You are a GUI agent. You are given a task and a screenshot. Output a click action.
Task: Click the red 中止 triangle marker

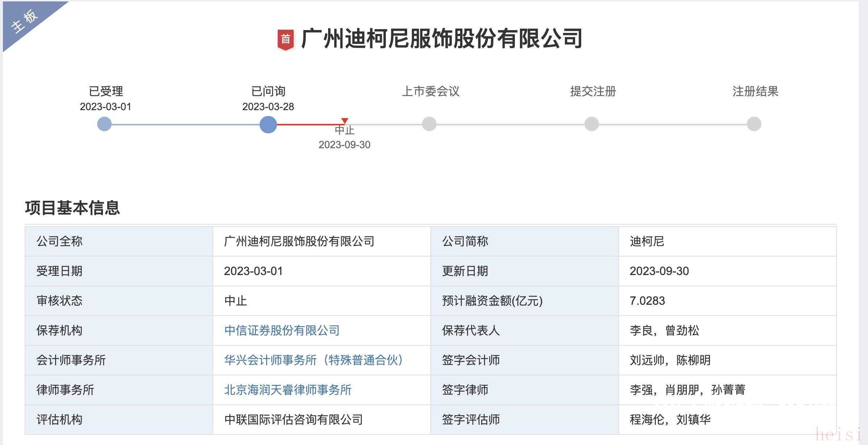pos(345,121)
